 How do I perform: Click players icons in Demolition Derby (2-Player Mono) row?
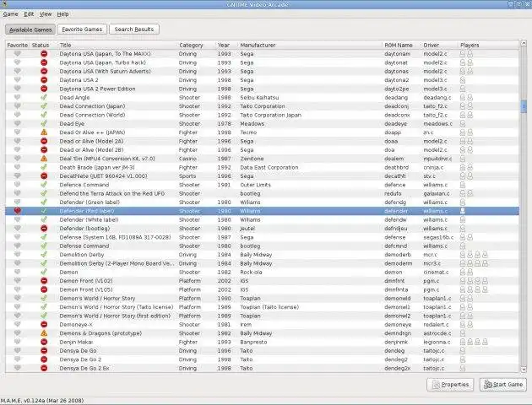[x=474, y=263]
